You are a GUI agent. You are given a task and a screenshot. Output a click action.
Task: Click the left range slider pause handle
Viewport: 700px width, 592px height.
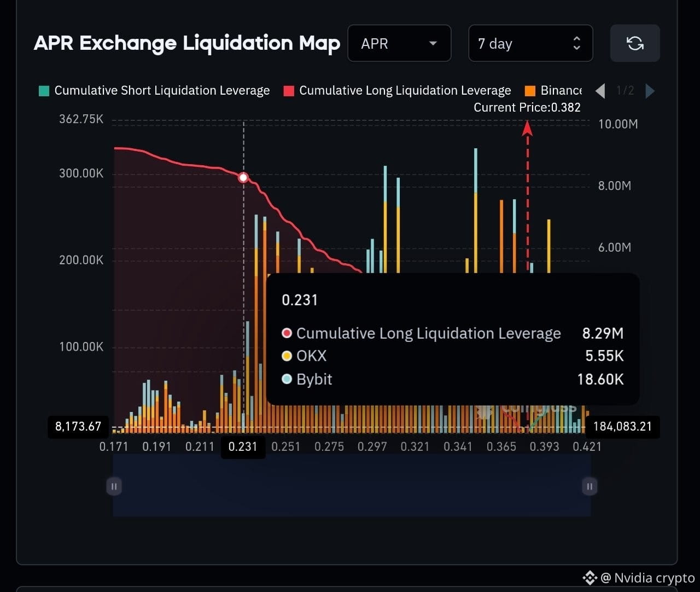click(114, 486)
